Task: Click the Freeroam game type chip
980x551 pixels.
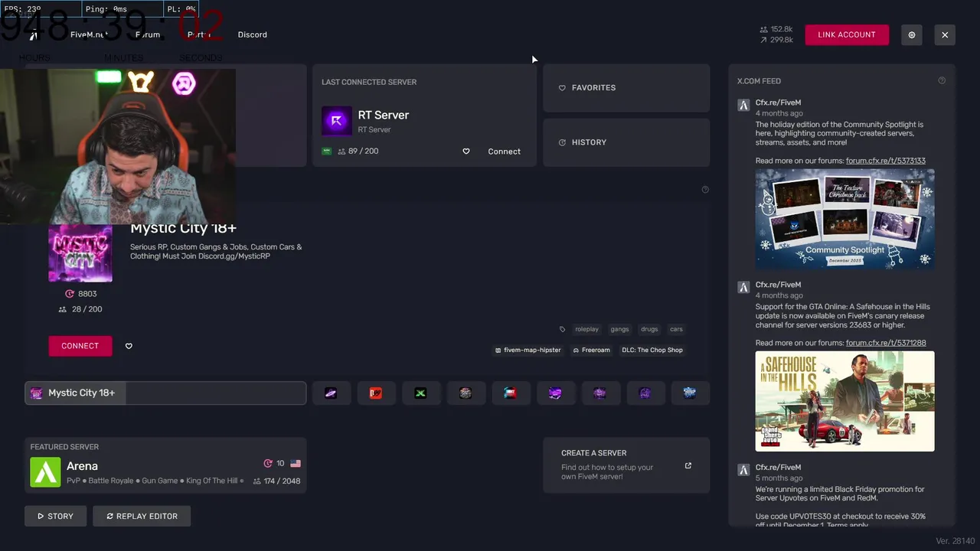Action: 592,350
